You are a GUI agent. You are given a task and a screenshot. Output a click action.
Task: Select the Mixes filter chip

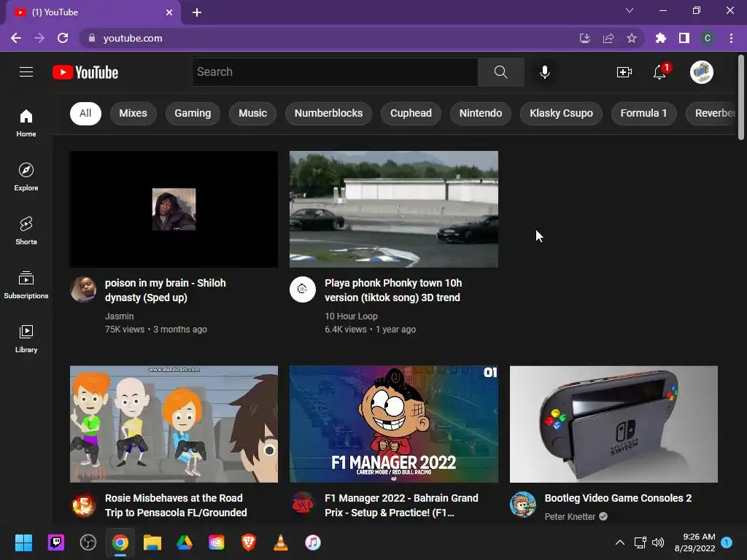pos(133,113)
